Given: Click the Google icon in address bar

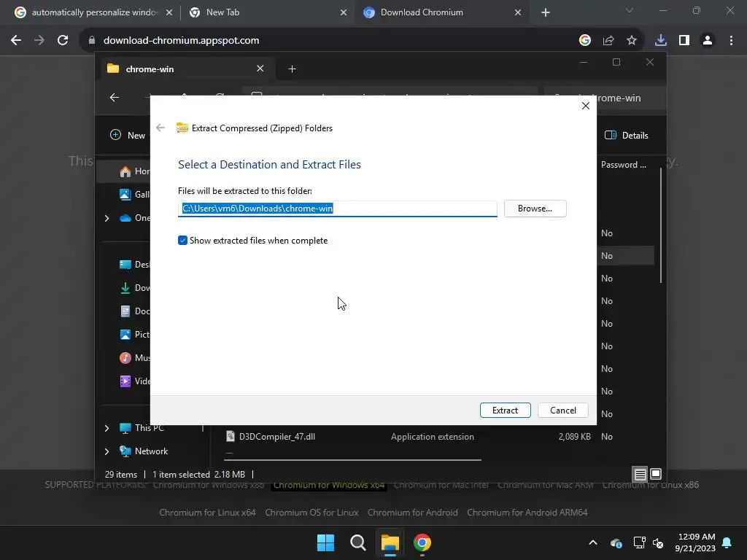Looking at the screenshot, I should (585, 41).
